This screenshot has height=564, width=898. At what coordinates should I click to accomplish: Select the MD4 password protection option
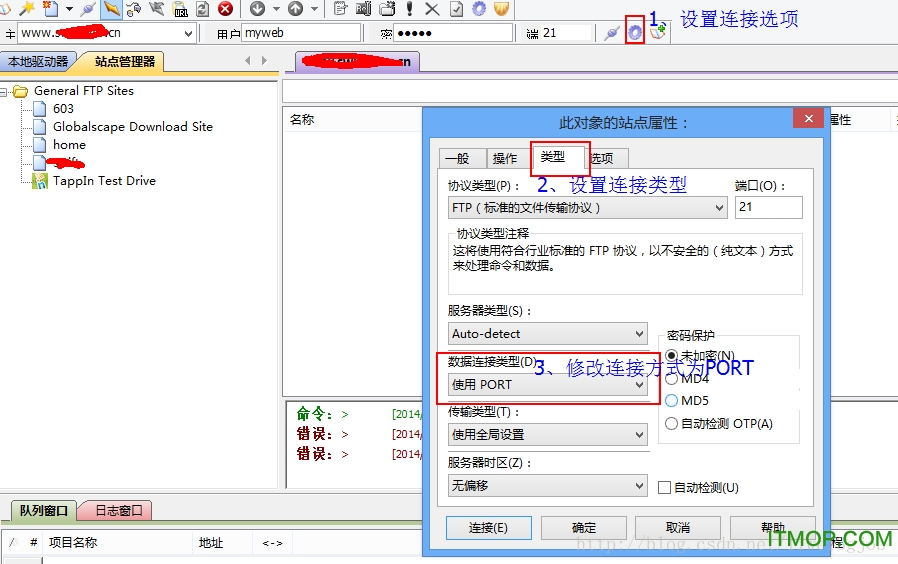tap(671, 379)
